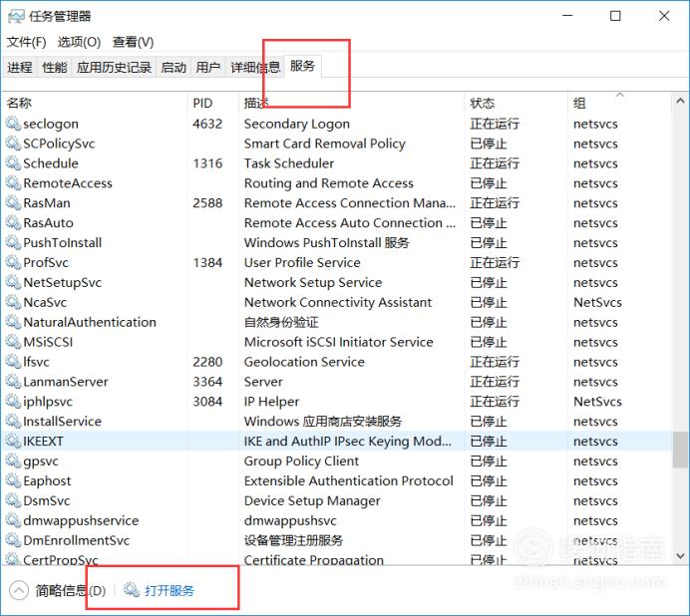Image resolution: width=690 pixels, height=616 pixels.
Task: Click the gear icon beside NcaSvc
Action: [13, 302]
